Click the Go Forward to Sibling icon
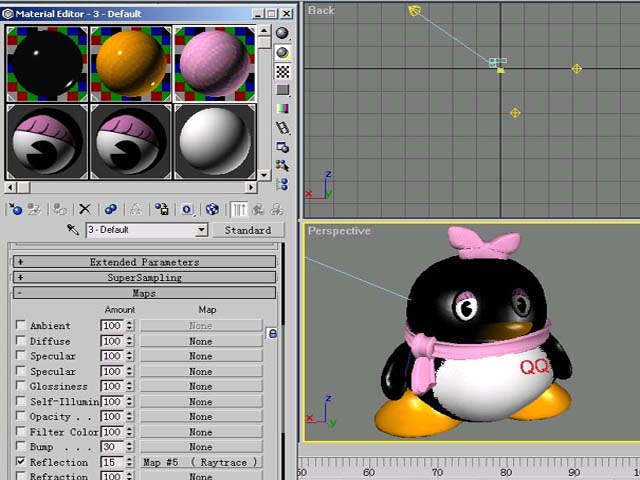 277,210
